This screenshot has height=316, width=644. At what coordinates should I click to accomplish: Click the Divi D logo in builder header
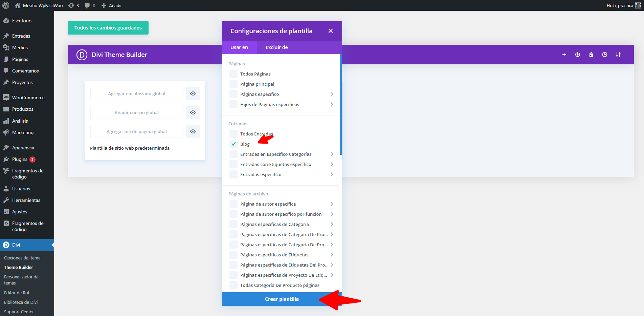(82, 55)
